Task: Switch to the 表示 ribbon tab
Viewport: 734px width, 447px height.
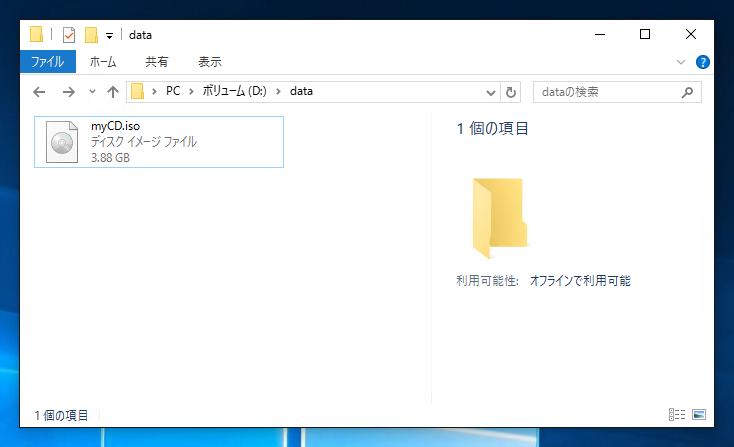Action: pos(209,62)
